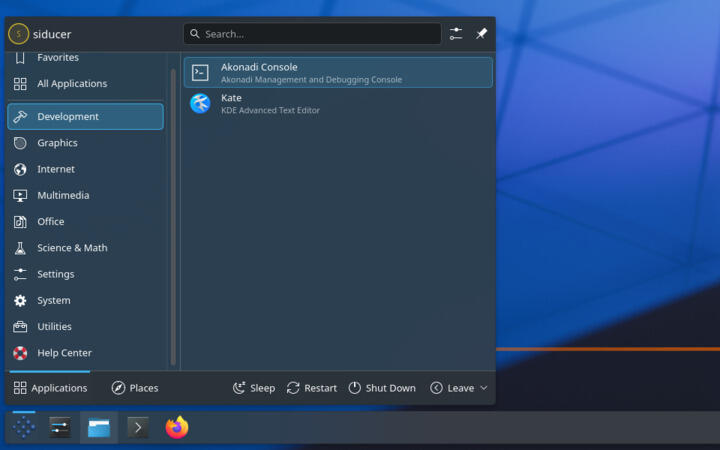Click the grid icon beside All Applications
The height and width of the screenshot is (450, 720).
[x=20, y=84]
